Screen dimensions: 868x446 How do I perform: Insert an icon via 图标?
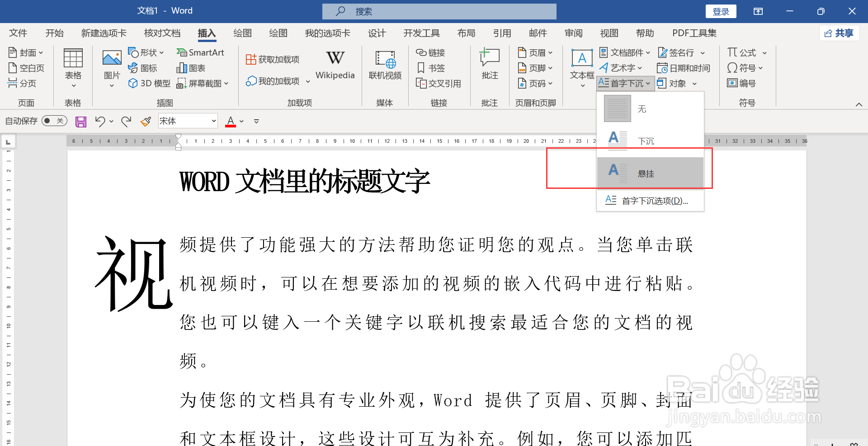click(142, 68)
